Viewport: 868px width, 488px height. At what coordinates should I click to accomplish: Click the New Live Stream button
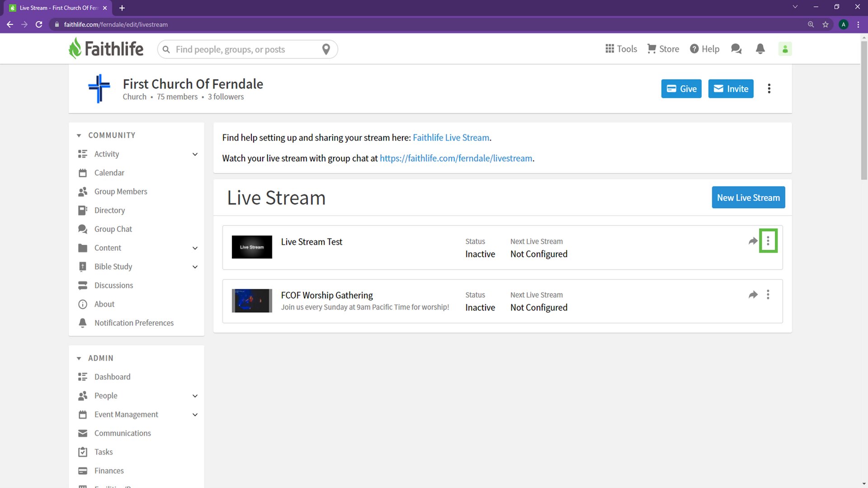[748, 197]
